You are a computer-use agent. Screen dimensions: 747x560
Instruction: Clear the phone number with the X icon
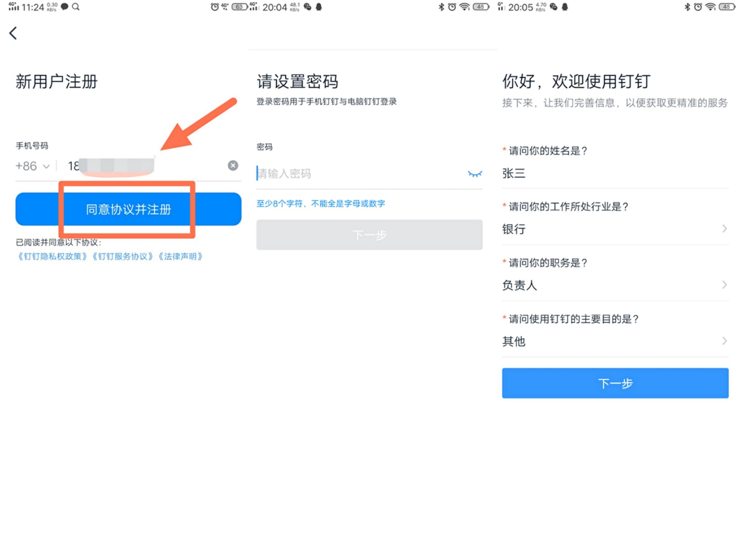tap(233, 166)
